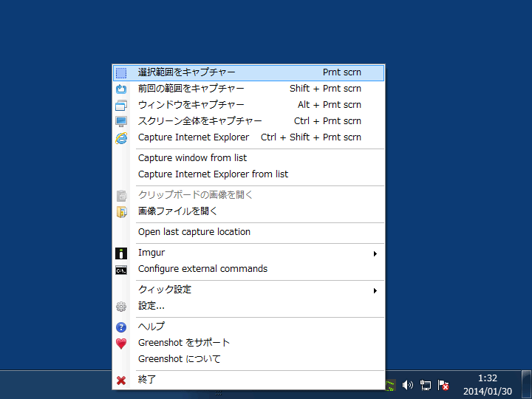This screenshot has height=399, width=532.
Task: Select Open last capture location
Action: pyautogui.click(x=194, y=232)
